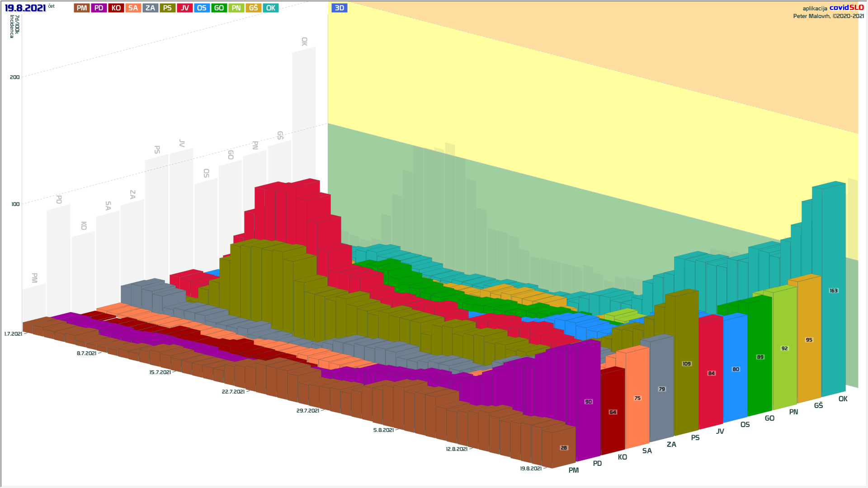Image resolution: width=868 pixels, height=488 pixels.
Task: Hide the ZA gray region series
Action: (x=151, y=8)
